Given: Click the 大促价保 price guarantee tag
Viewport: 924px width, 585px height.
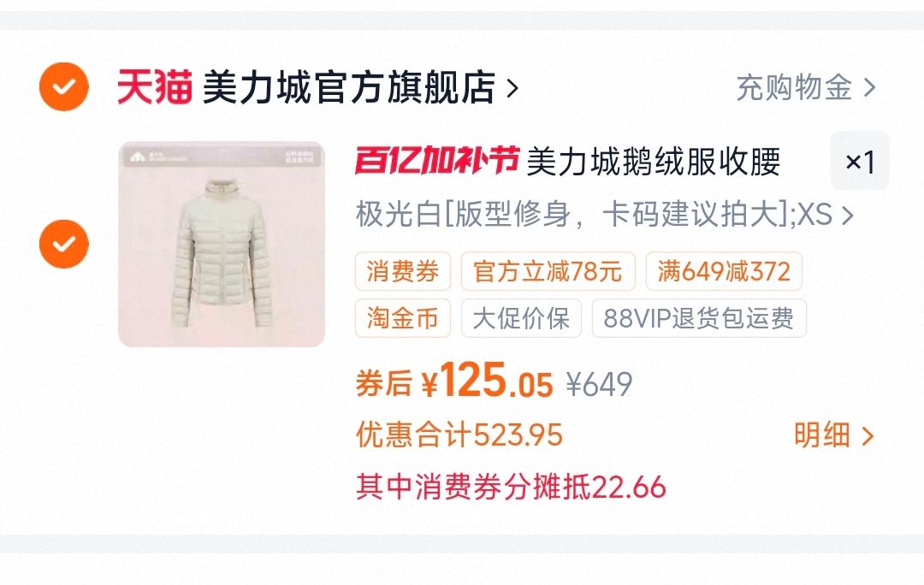Looking at the screenshot, I should pyautogui.click(x=521, y=318).
